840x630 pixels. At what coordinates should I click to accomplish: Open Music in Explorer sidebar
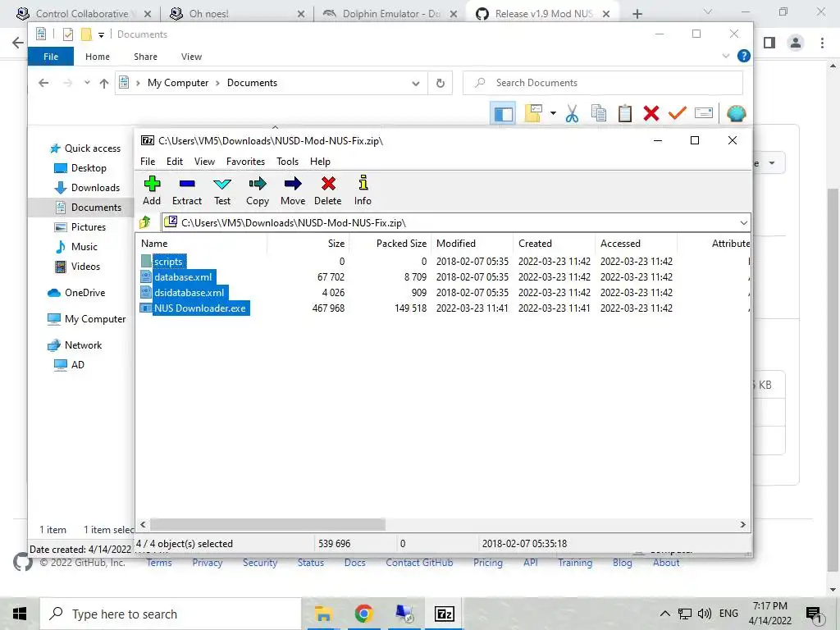(84, 247)
